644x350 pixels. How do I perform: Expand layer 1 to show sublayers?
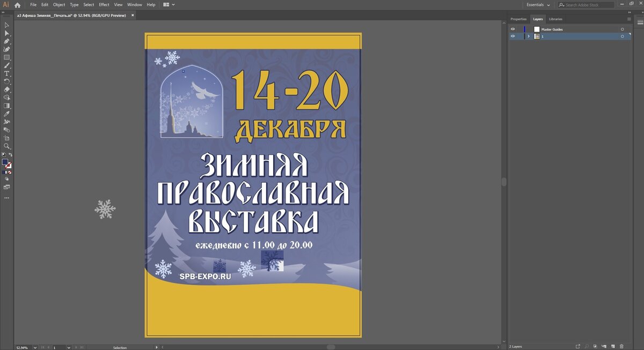coord(529,36)
